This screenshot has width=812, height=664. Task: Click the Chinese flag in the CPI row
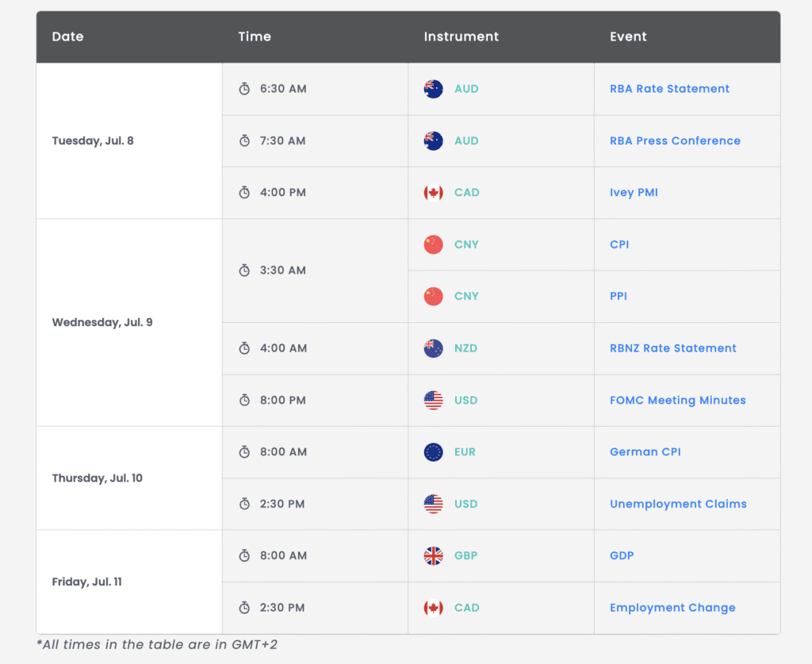pos(433,244)
